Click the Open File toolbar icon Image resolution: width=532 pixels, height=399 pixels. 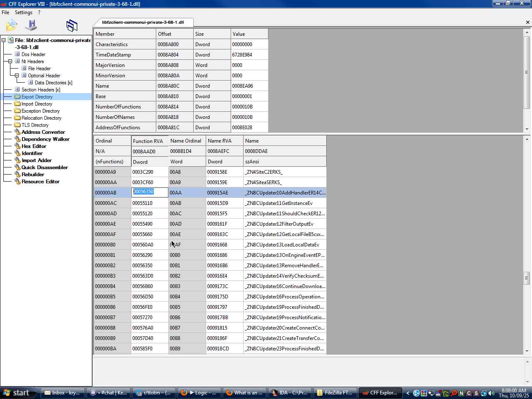click(x=11, y=26)
